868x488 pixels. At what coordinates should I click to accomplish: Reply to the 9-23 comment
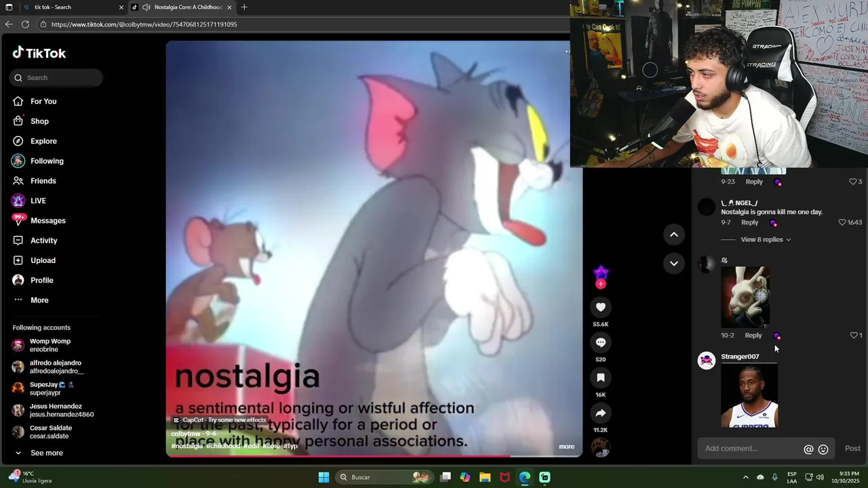754,182
